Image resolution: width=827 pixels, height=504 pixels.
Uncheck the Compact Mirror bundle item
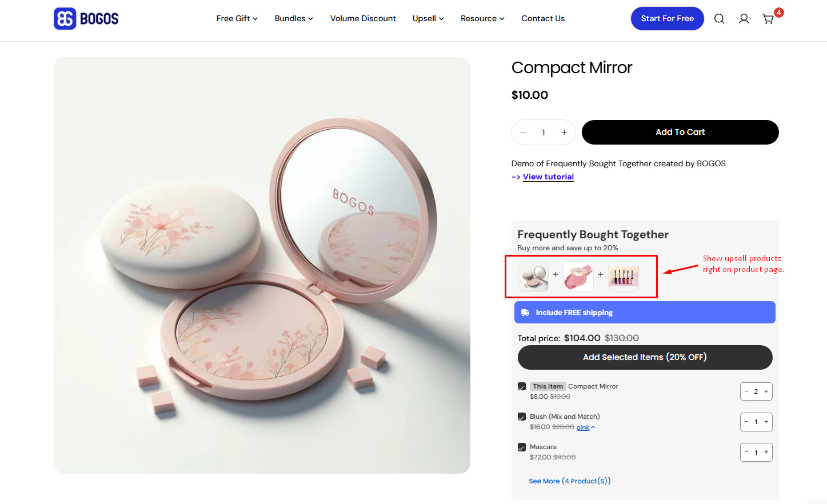[x=522, y=387]
